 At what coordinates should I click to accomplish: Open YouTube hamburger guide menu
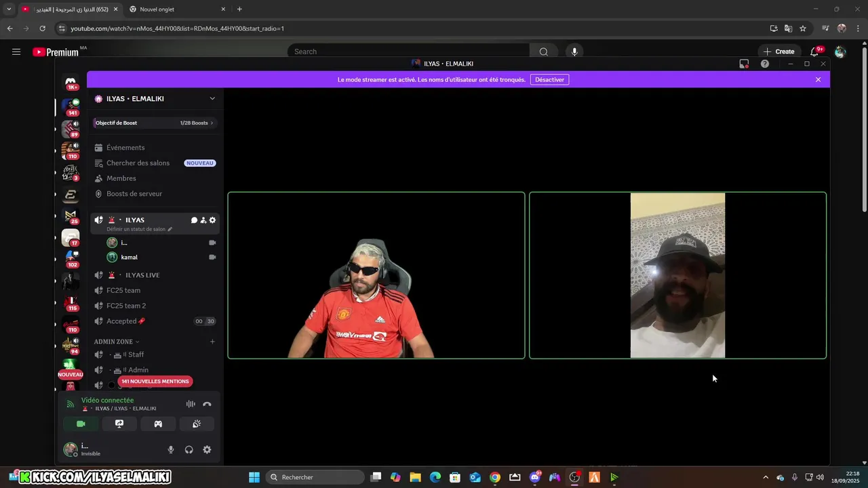pos(16,52)
